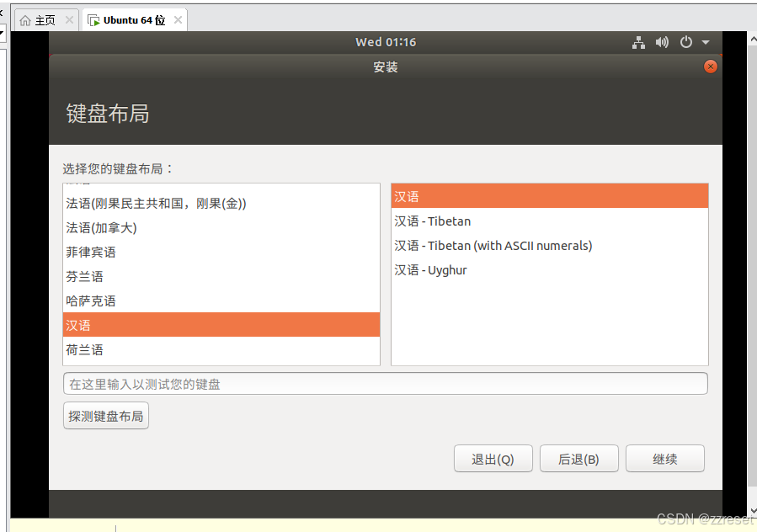Open the clock Wed 01:16
Screen dimensions: 757x532
pos(386,42)
